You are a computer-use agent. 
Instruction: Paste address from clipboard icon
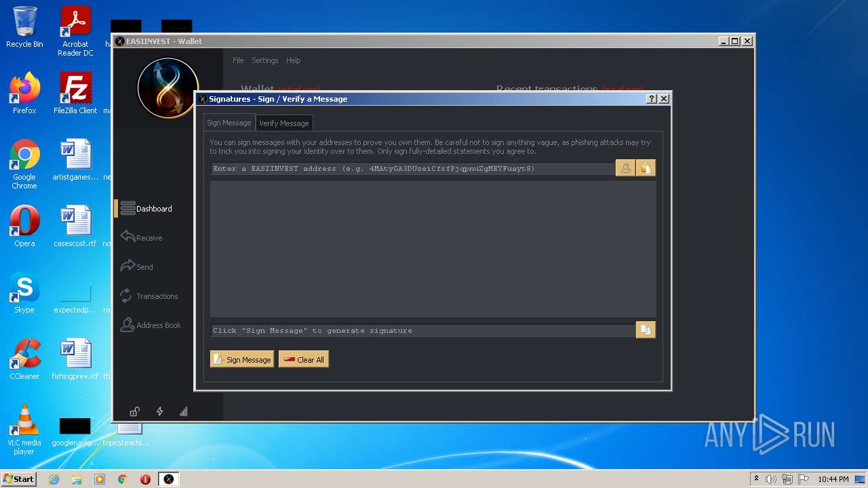coord(646,168)
